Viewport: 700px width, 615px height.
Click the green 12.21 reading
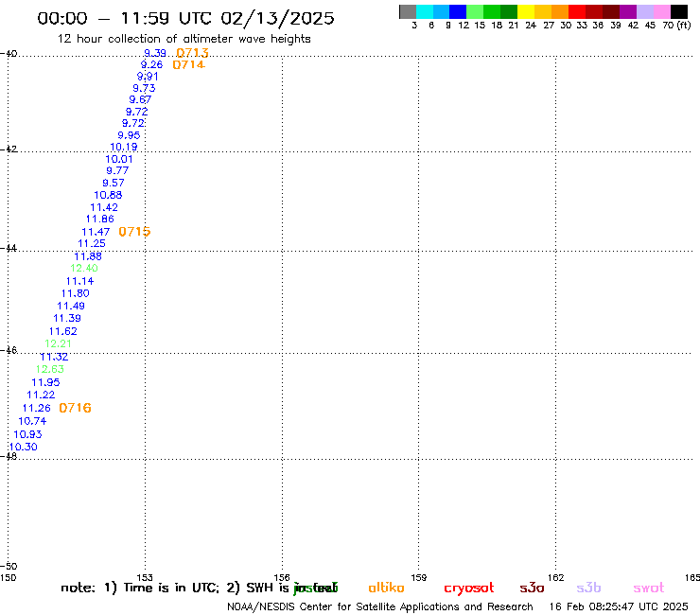[58, 343]
